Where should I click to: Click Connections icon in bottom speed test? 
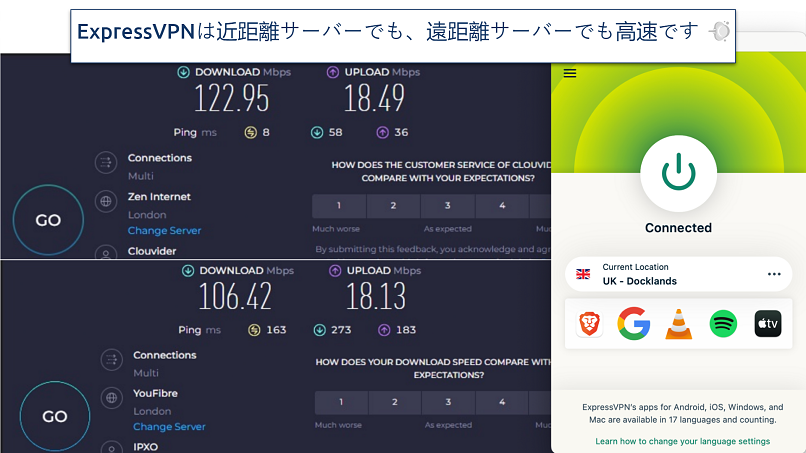click(112, 359)
